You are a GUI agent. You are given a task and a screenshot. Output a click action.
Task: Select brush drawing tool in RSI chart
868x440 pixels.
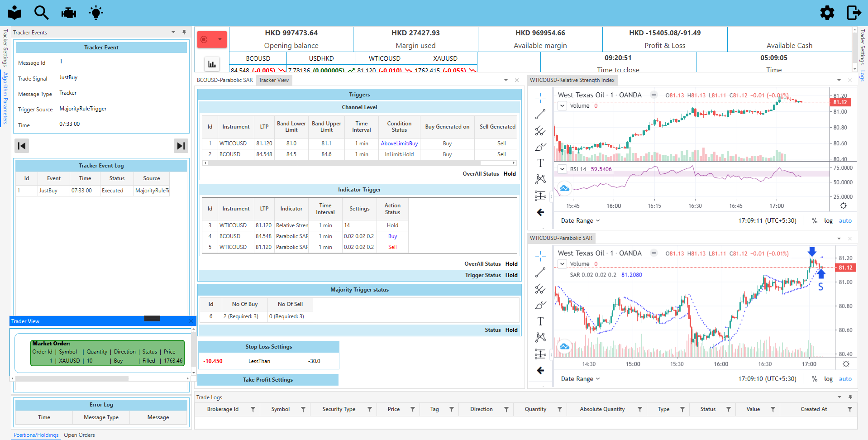(x=540, y=147)
